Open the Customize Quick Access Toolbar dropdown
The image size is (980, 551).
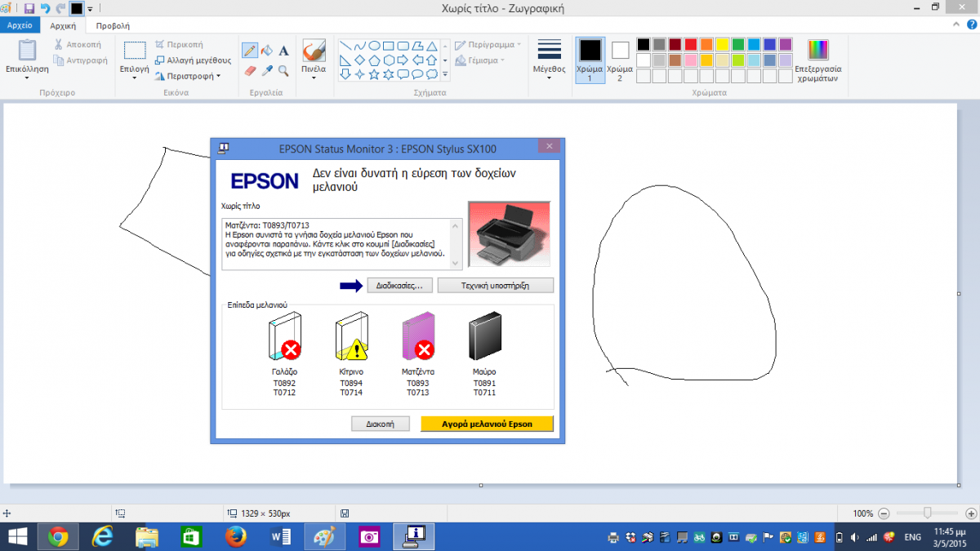[x=89, y=9]
